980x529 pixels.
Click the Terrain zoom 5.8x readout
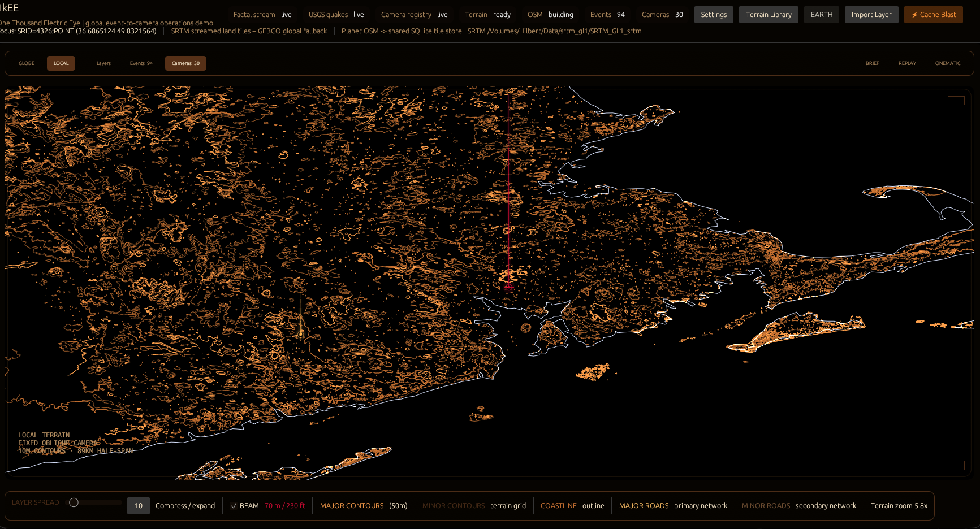(899, 506)
